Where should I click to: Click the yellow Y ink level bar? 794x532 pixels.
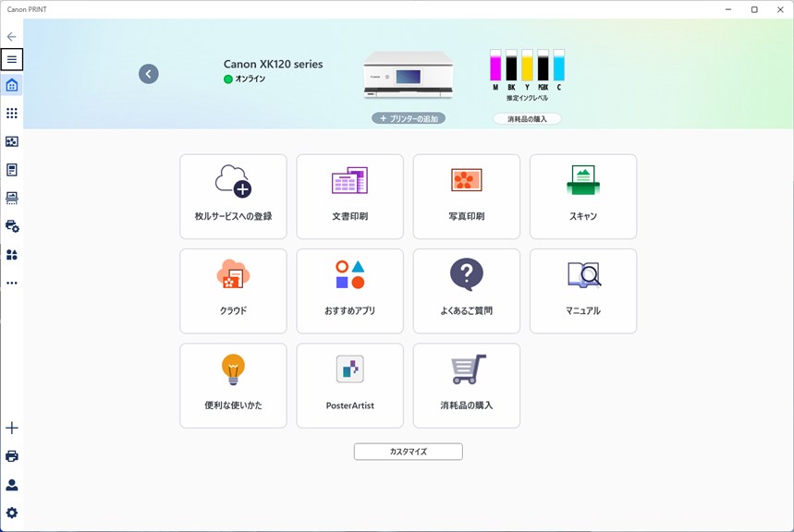click(x=527, y=66)
